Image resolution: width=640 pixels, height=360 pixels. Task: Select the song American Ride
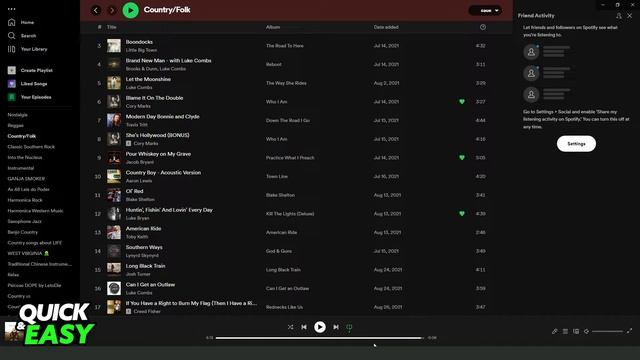(143, 229)
